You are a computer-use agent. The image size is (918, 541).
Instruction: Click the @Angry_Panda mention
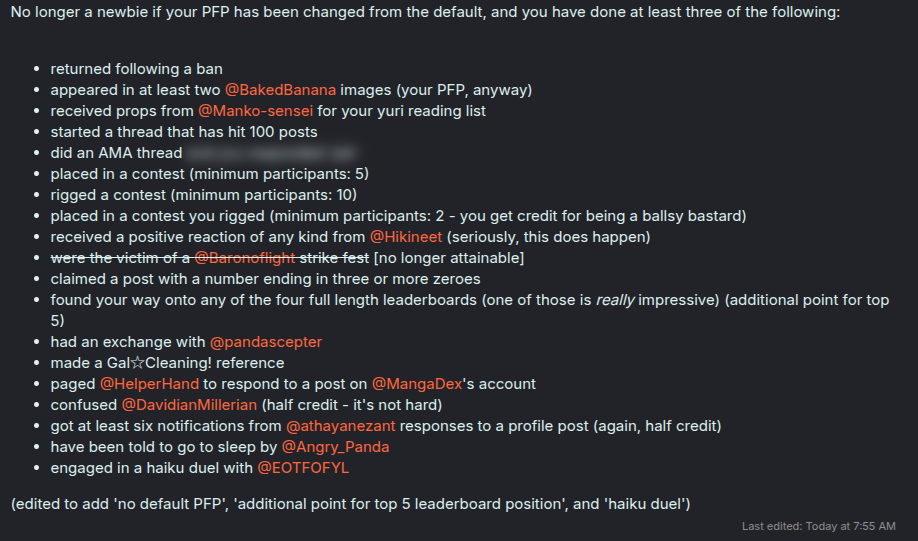point(336,447)
